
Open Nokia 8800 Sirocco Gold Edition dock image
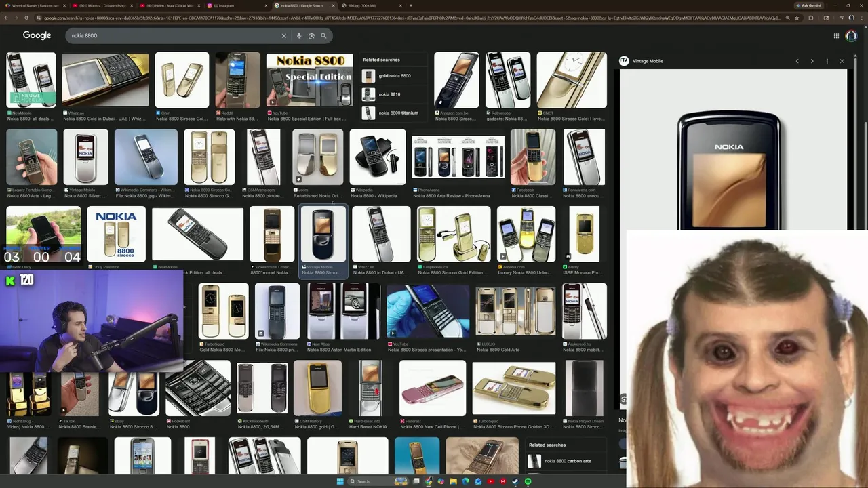click(453, 235)
